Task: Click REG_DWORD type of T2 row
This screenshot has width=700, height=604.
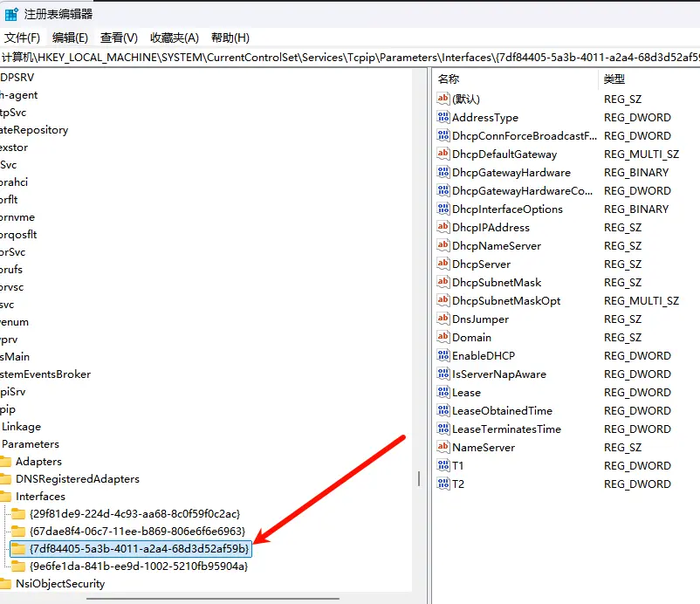Action: pyautogui.click(x=637, y=484)
